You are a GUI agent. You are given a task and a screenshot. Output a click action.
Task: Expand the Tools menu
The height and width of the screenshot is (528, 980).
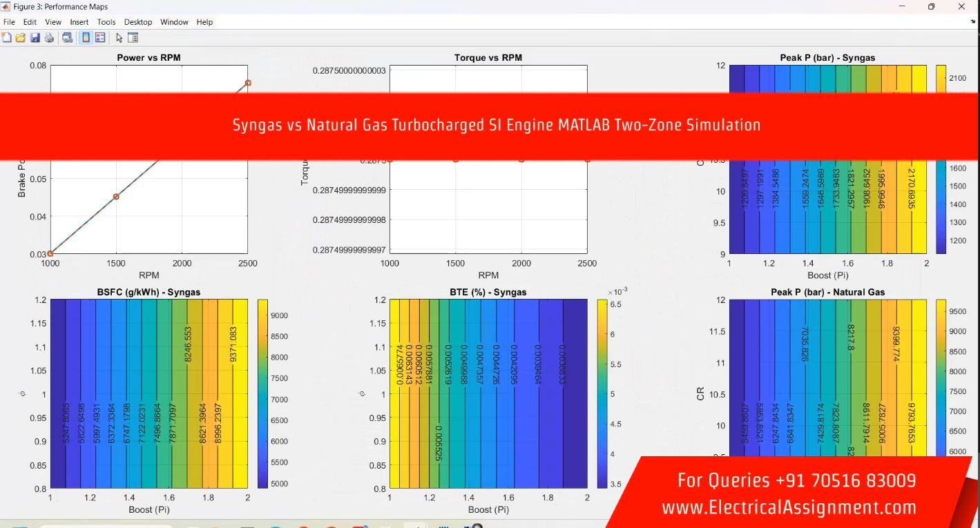click(x=106, y=22)
